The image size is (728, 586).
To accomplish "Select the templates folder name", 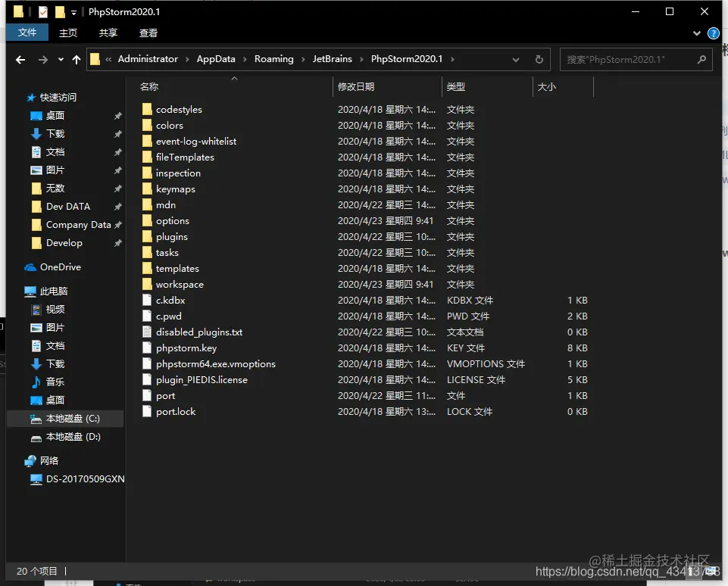I will click(x=177, y=269).
